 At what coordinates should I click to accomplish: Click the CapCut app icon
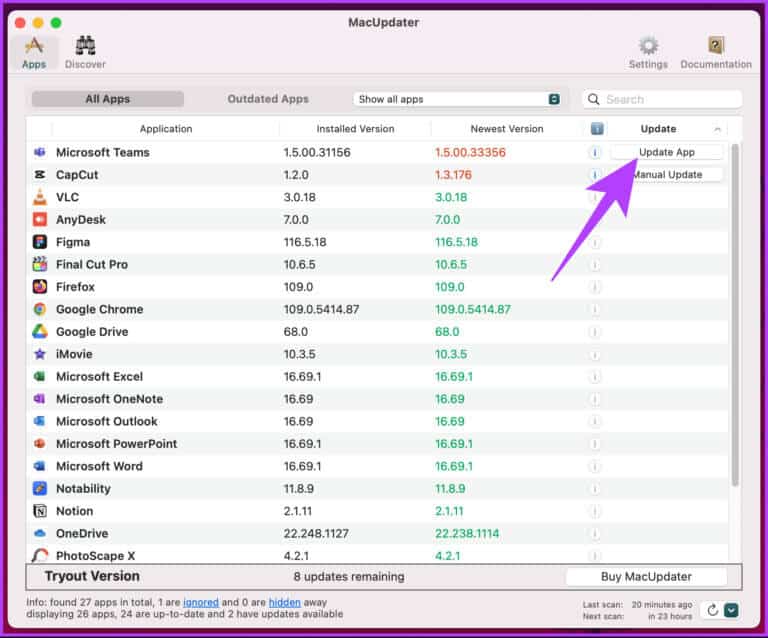pos(40,175)
